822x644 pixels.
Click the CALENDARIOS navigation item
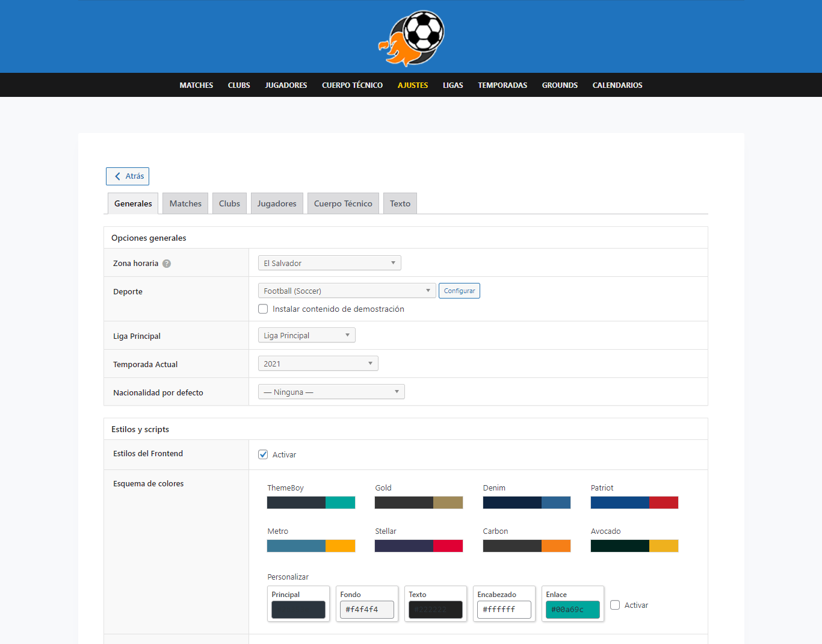click(617, 85)
